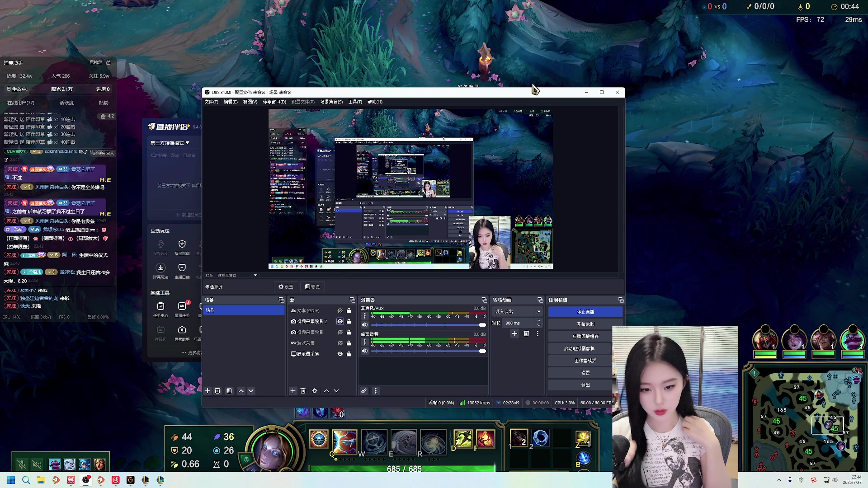Pop out the 控制按钮 dock panel

click(621, 300)
